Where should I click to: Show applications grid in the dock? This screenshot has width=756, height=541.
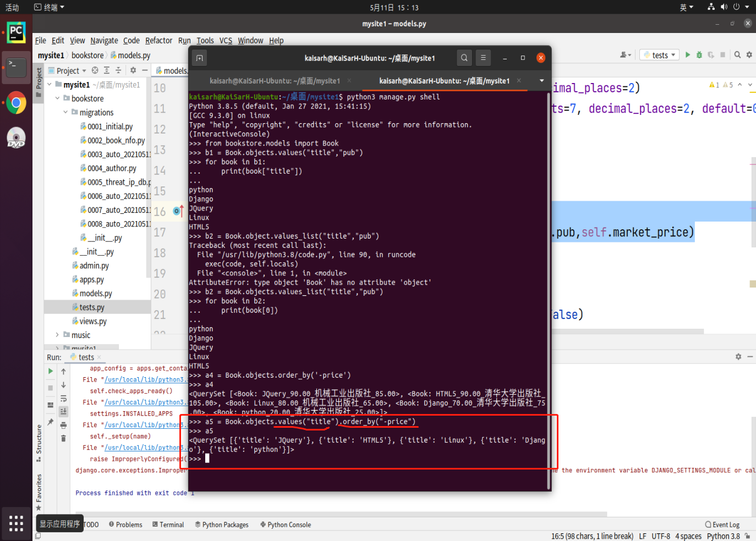[x=16, y=523]
